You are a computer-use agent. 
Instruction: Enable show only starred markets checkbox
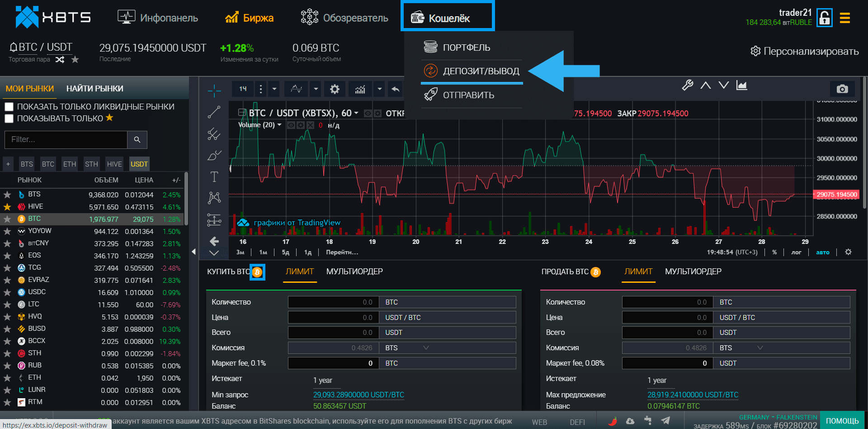click(9, 119)
